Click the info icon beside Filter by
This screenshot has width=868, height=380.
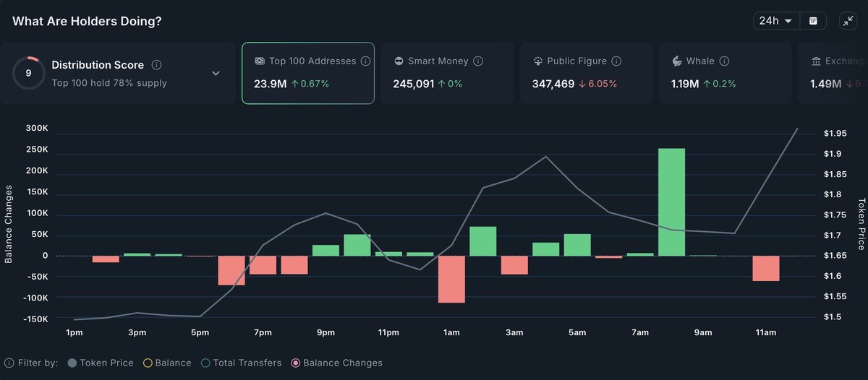click(9, 363)
